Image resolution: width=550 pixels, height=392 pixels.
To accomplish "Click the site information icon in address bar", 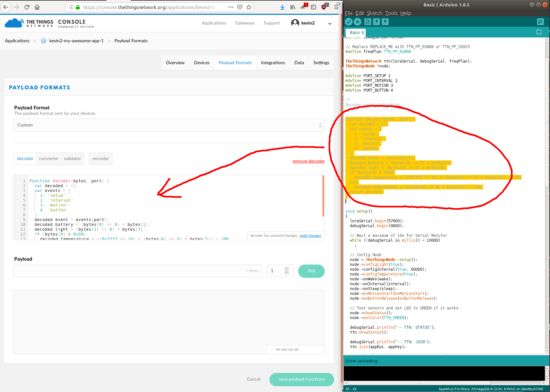I will (71, 7).
